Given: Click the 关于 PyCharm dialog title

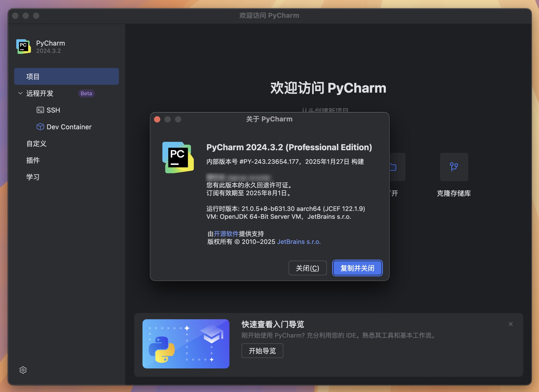Looking at the screenshot, I should click(269, 119).
